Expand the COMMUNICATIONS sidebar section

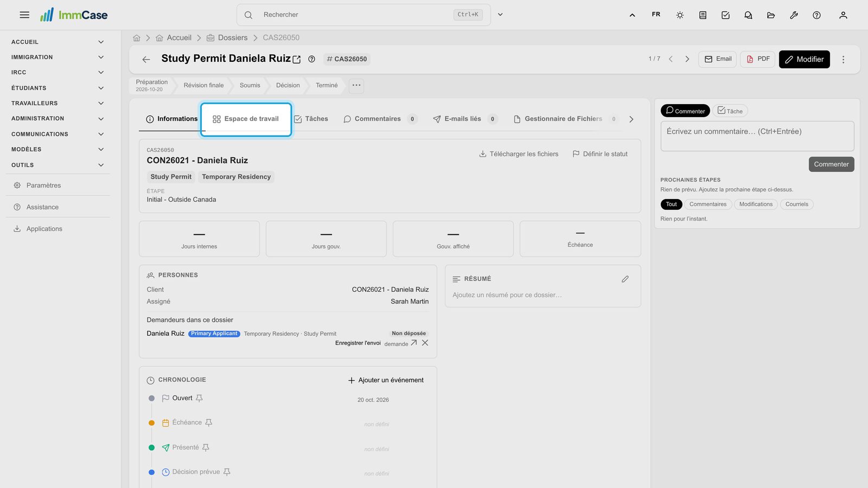pos(57,134)
